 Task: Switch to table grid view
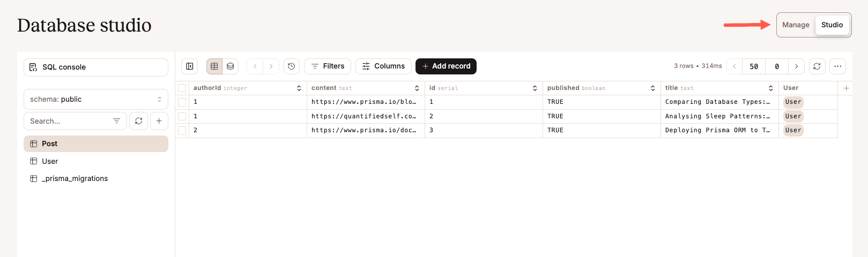(x=214, y=66)
